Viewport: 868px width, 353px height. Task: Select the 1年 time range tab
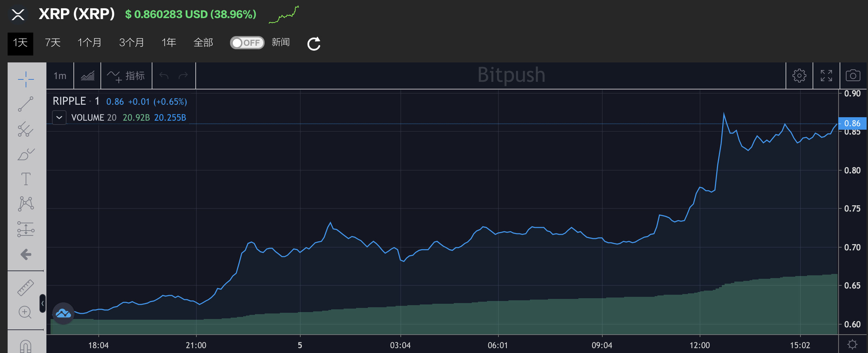(169, 43)
